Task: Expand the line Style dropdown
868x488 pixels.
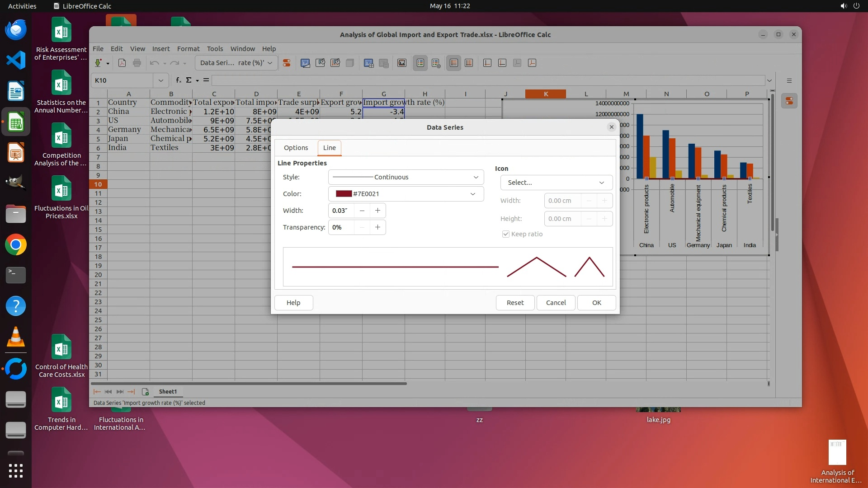Action: [x=406, y=177]
